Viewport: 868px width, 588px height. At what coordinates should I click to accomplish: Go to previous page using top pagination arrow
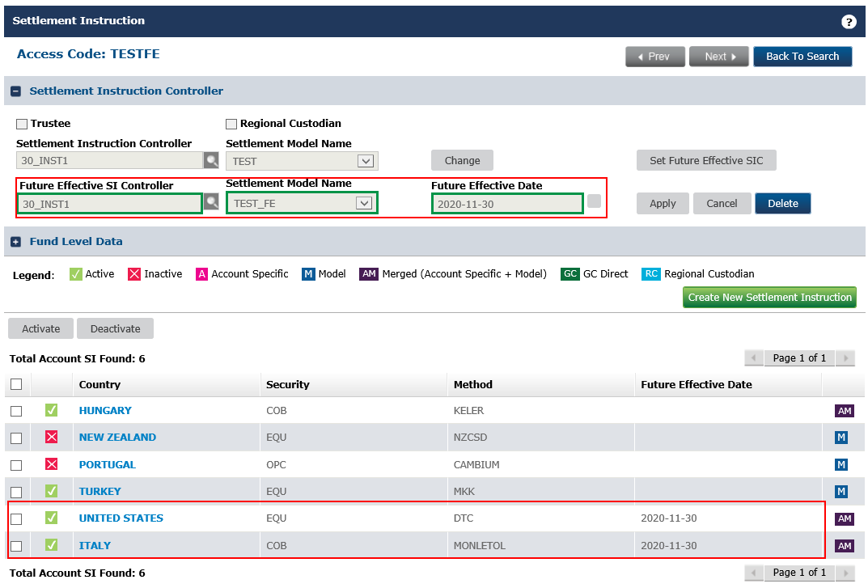754,357
